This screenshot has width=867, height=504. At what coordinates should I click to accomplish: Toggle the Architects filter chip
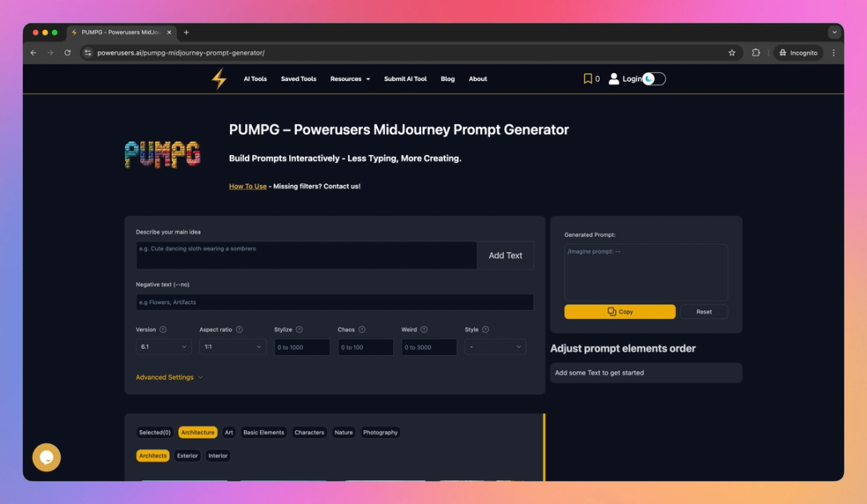tap(152, 455)
